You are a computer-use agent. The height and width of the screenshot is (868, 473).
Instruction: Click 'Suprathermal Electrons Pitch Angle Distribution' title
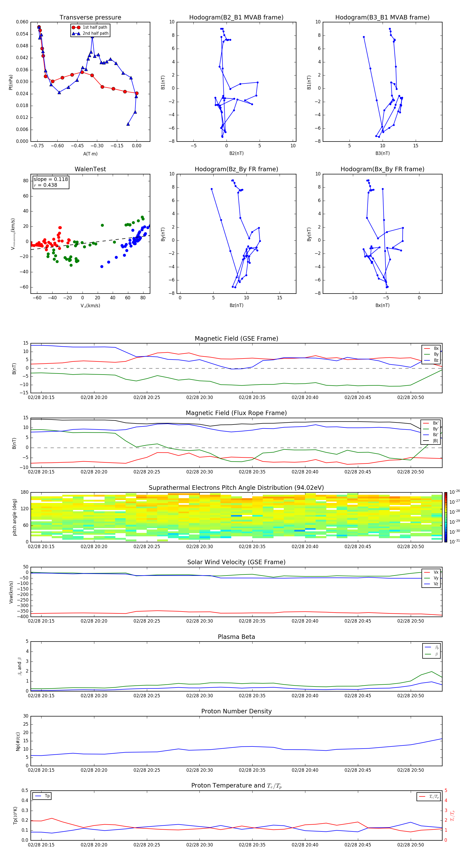point(236,488)
